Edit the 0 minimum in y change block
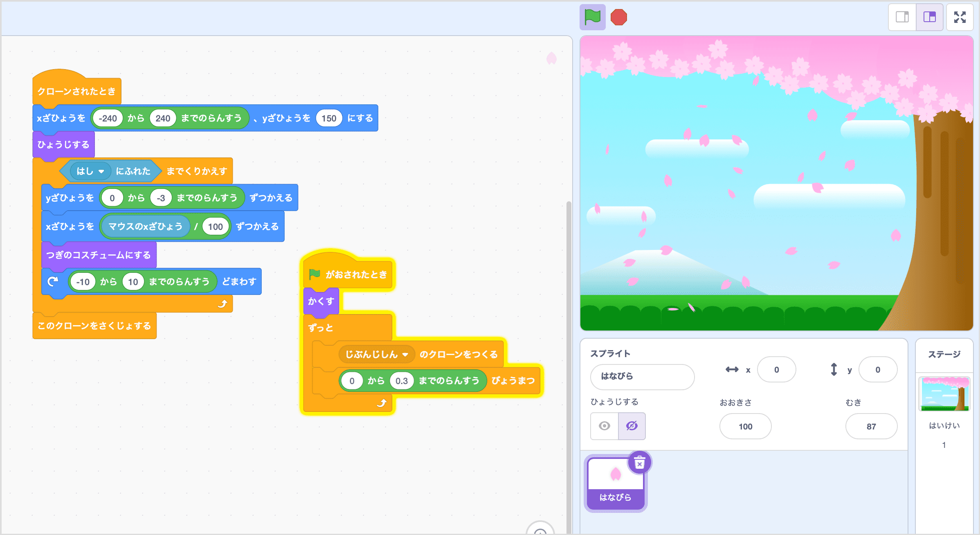980x535 pixels. 112,198
